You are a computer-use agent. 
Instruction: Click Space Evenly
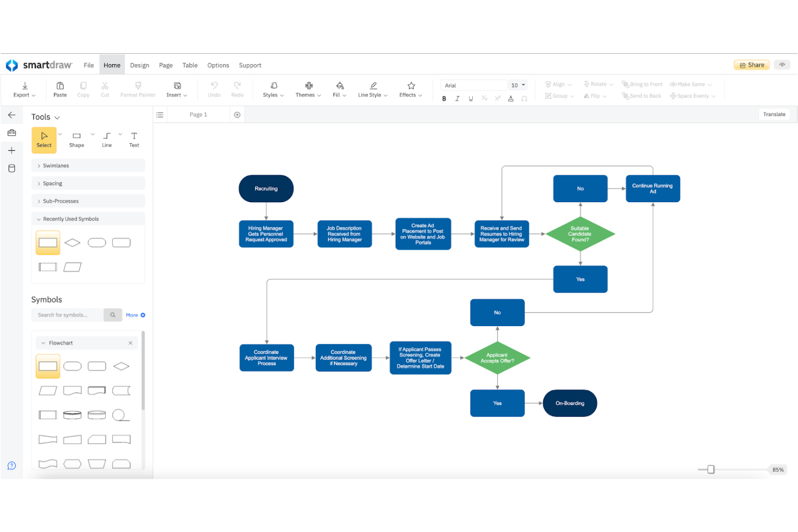point(693,96)
